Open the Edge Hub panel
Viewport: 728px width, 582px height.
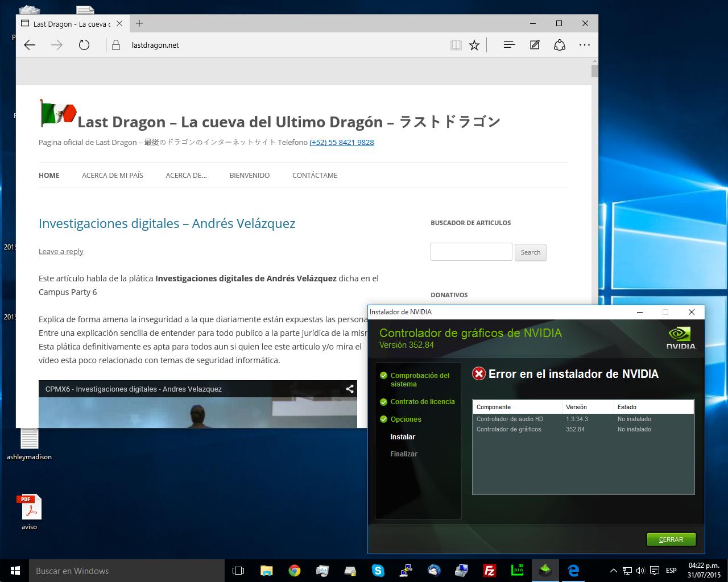click(x=509, y=45)
